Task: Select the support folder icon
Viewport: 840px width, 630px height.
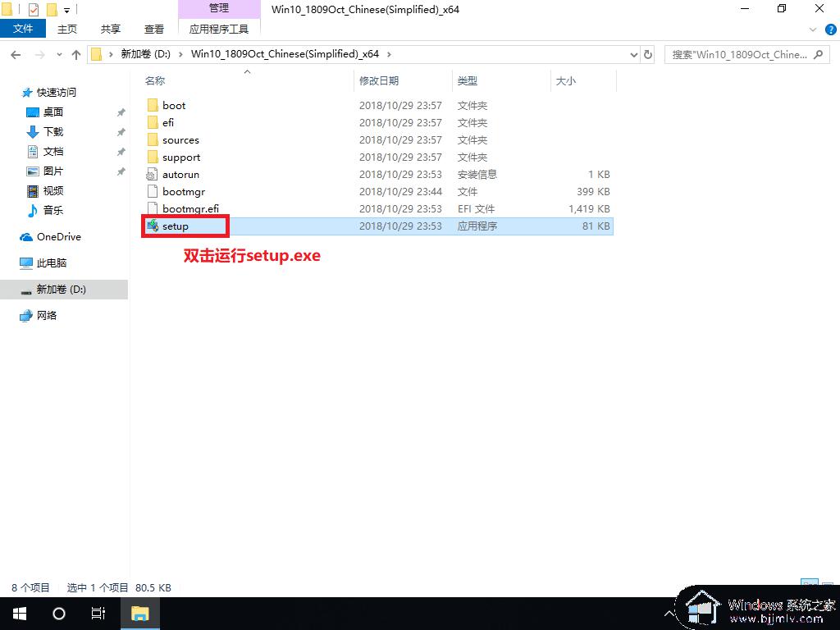Action: pos(153,157)
